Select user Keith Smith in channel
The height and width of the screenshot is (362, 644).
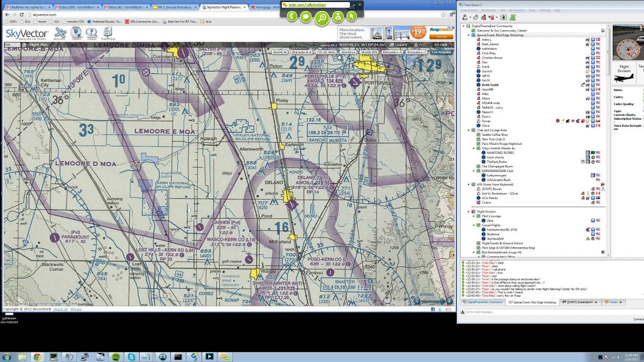490,85
